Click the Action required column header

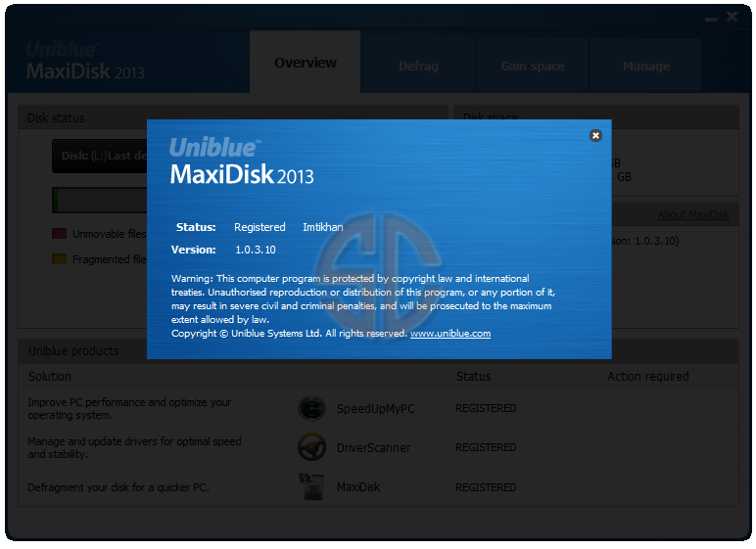point(647,377)
